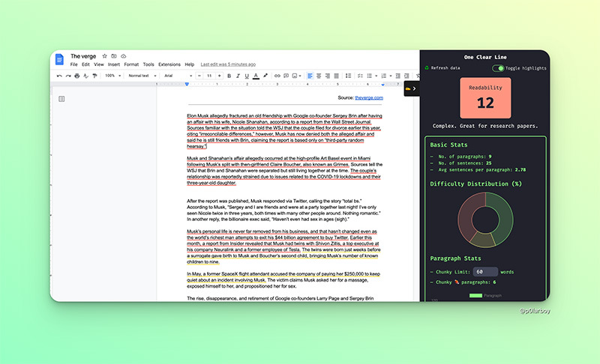This screenshot has width=600, height=364.
Task: Open the Format menu
Action: click(131, 64)
